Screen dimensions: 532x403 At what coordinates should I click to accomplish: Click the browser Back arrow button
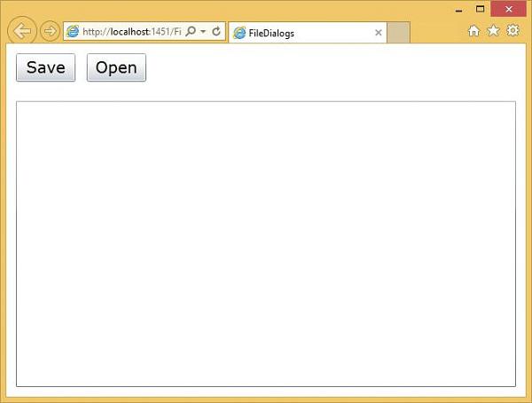(22, 31)
